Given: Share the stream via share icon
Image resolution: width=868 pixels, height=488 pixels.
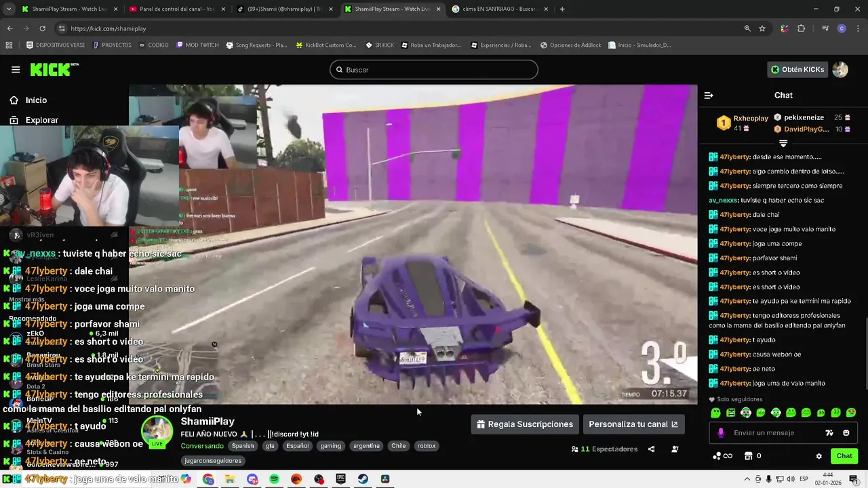Looking at the screenshot, I should [x=652, y=449].
